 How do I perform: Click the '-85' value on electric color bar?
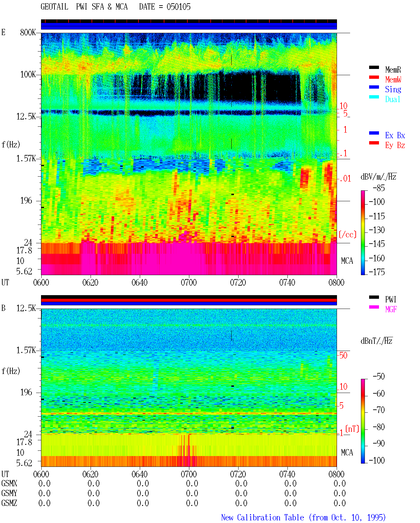[379, 188]
